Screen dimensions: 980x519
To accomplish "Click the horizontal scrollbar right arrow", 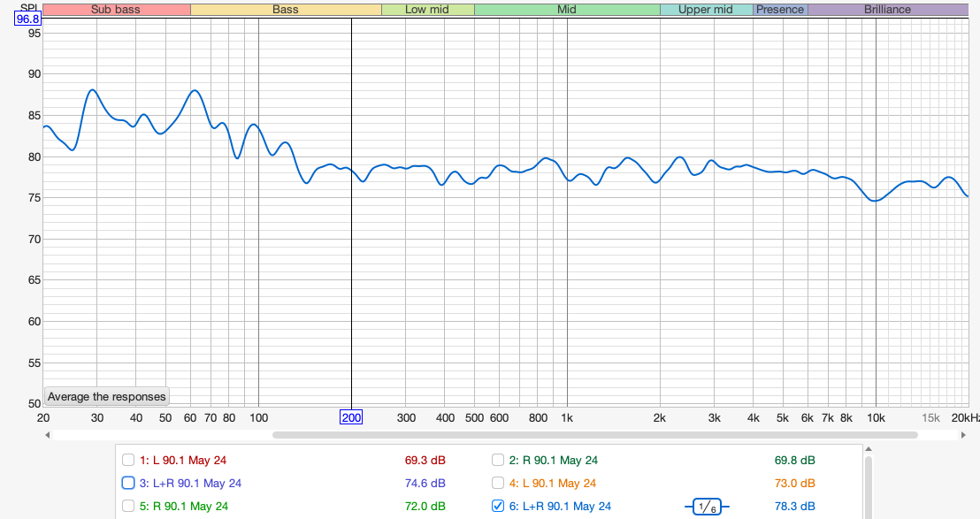I will [964, 435].
